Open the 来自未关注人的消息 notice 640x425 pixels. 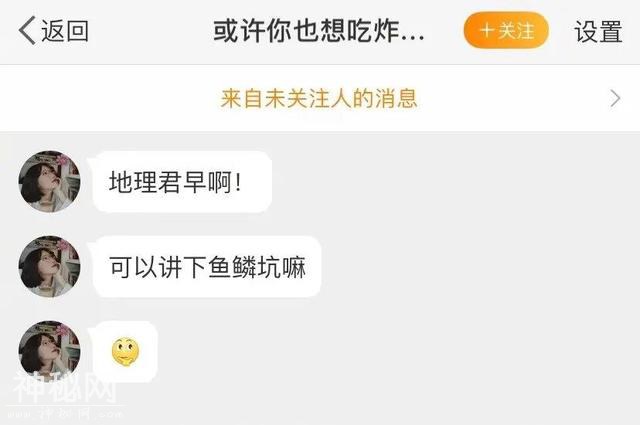click(319, 98)
